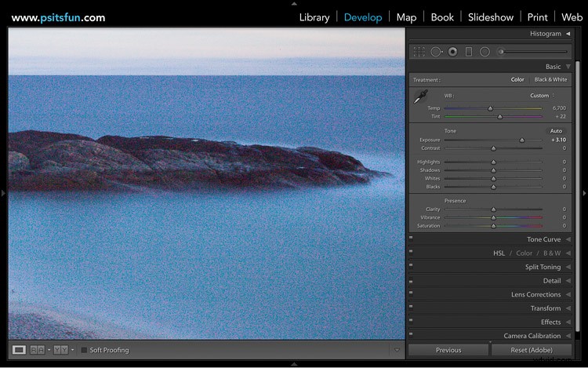Screen dimensions: 588x368
Task: Click the Contrast slider handle
Action: click(x=493, y=148)
